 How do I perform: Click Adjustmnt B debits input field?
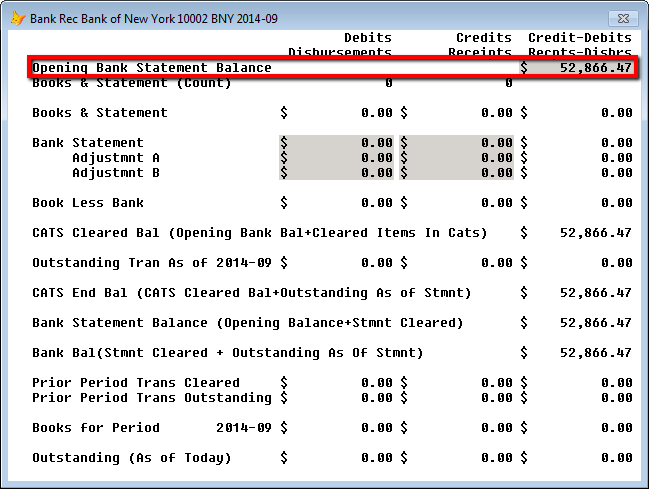pos(337,172)
